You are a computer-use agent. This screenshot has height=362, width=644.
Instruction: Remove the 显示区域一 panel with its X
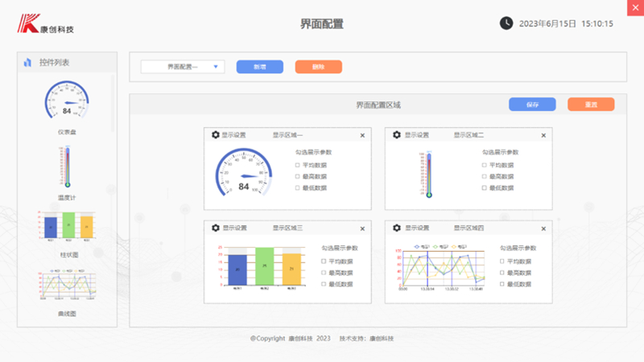click(362, 135)
